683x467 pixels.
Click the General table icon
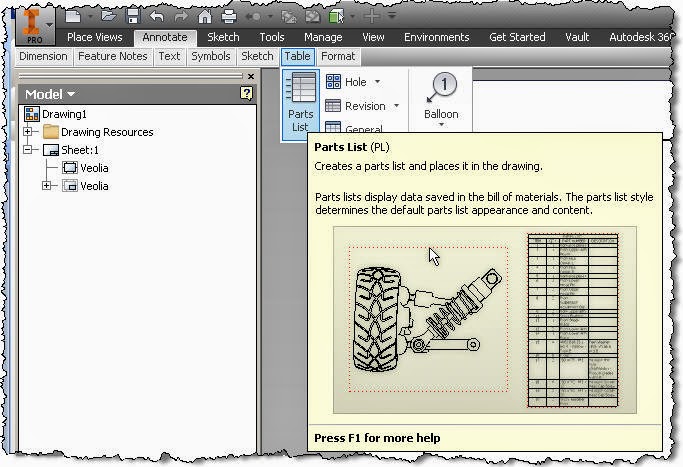tap(333, 126)
